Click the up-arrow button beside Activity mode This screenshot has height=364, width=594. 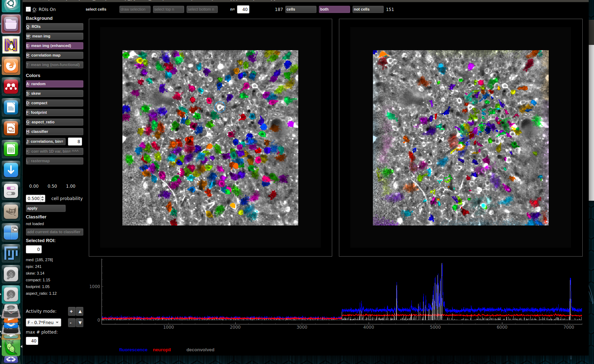tap(80, 311)
